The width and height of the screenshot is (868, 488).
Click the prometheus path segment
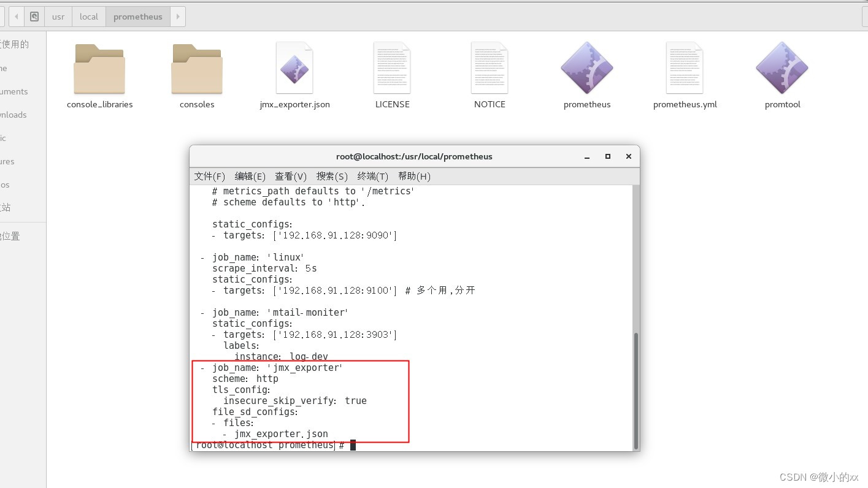click(138, 17)
